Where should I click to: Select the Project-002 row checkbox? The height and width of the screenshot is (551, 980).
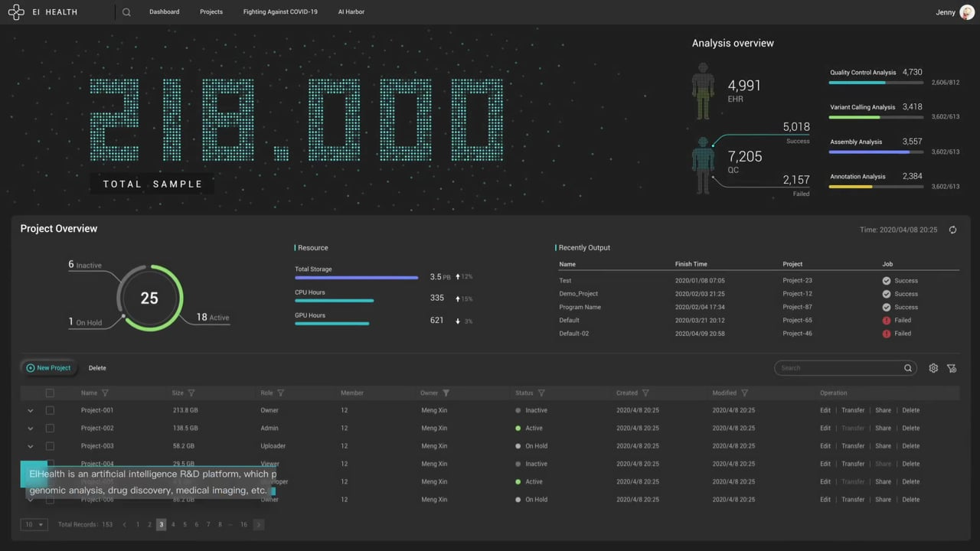(50, 429)
